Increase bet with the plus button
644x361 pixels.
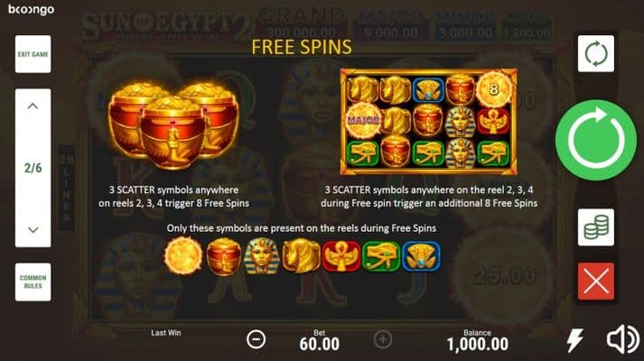382,339
